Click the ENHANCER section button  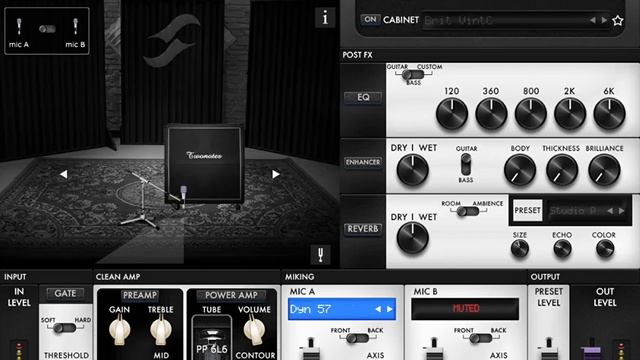point(363,162)
